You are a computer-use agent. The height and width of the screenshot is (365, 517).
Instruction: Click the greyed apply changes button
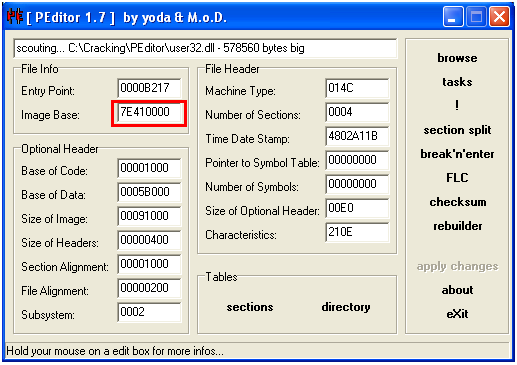(457, 266)
